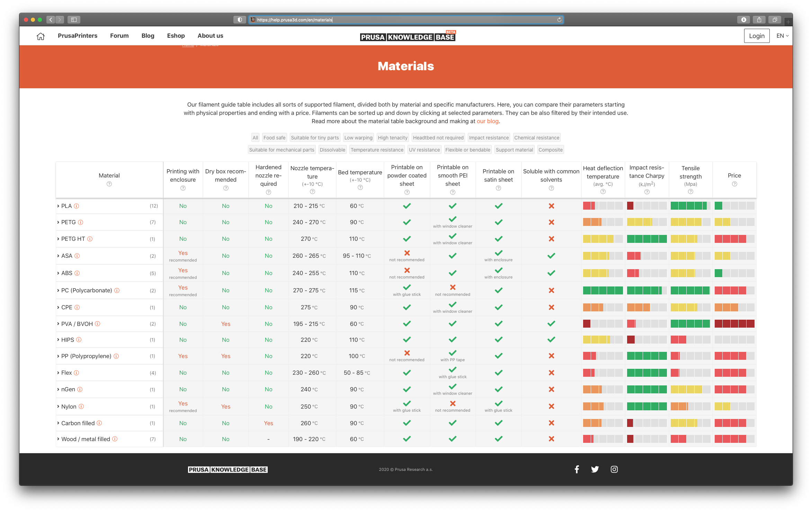Click the Safari share icon
The width and height of the screenshot is (812, 511).
[759, 20]
